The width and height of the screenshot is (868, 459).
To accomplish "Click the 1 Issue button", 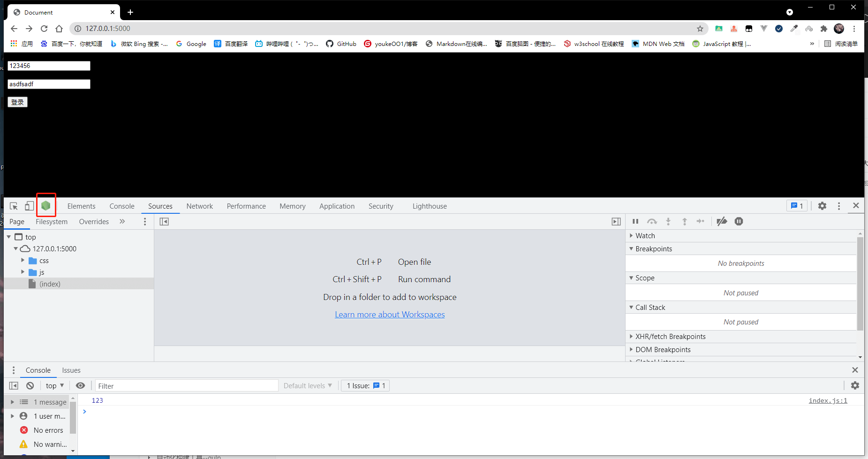I will pyautogui.click(x=366, y=386).
